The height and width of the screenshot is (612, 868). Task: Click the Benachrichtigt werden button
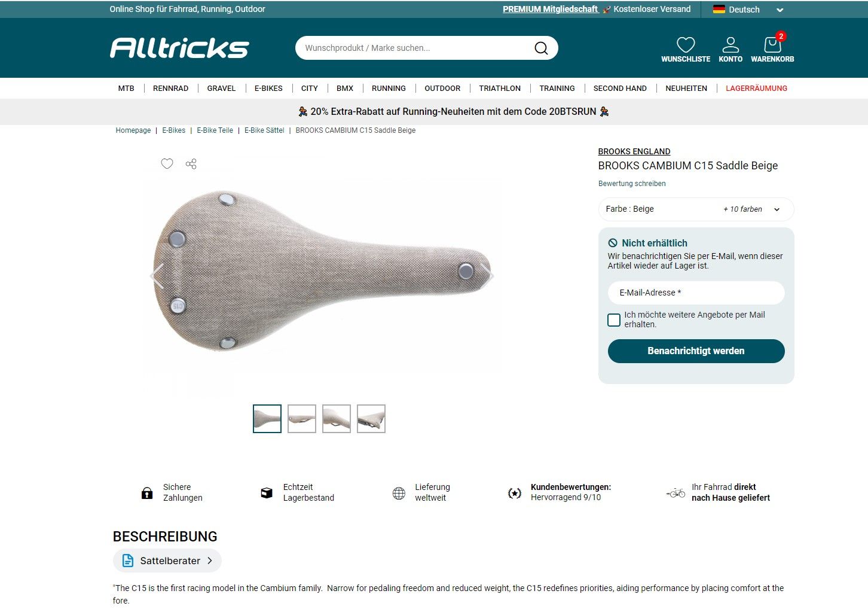pyautogui.click(x=696, y=351)
